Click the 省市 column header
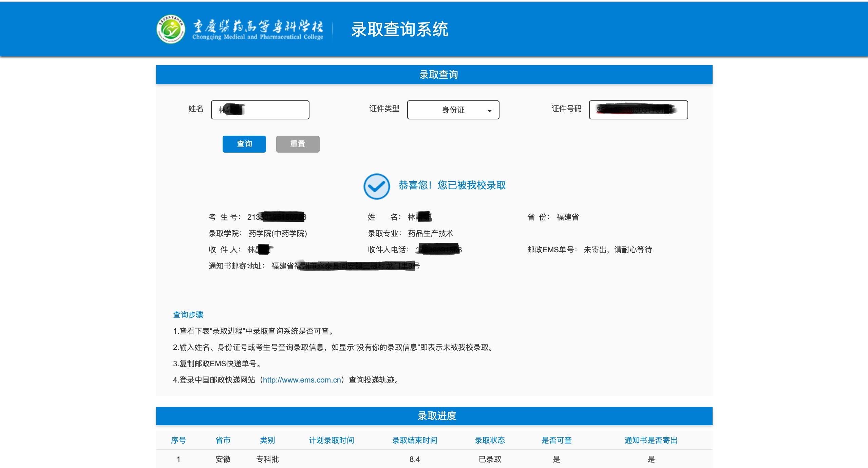This screenshot has height=468, width=868. point(223,440)
